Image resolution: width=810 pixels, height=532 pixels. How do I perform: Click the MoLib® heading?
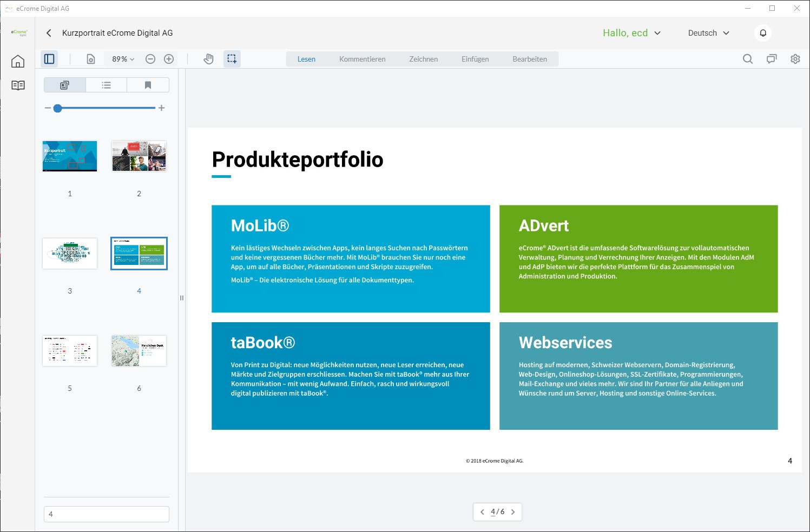[260, 225]
